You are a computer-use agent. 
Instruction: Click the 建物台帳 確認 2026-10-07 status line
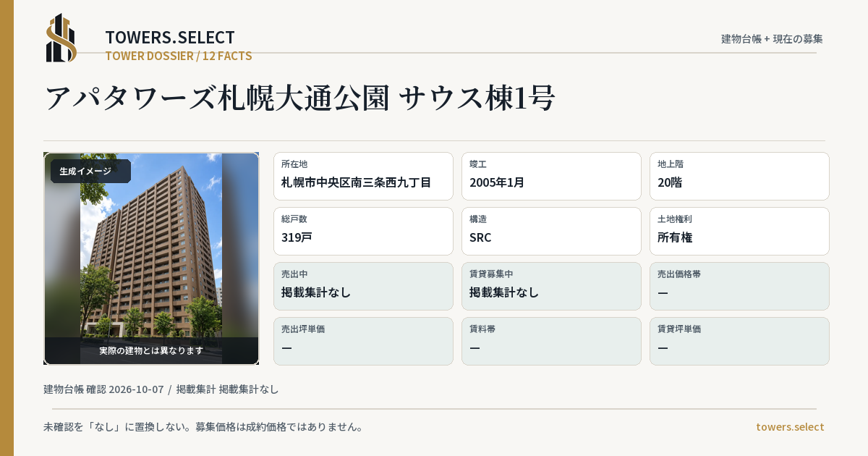pyautogui.click(x=161, y=389)
